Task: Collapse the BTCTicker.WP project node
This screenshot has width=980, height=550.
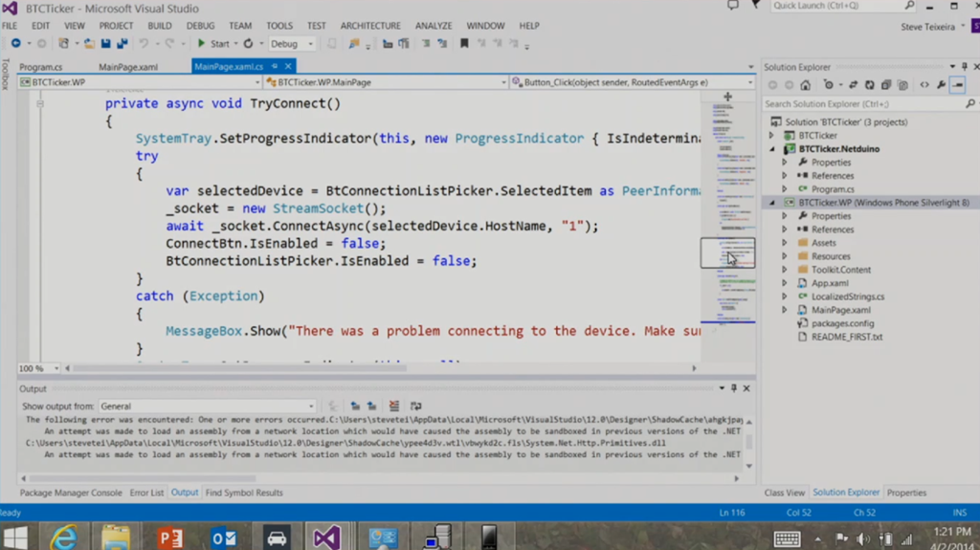Action: (x=772, y=203)
